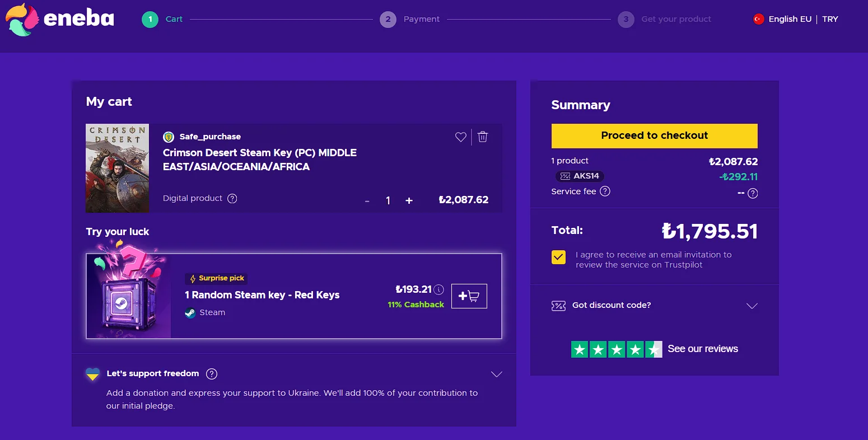Click the AKS14 discount code badge
Viewport: 868px width, 440px height.
(x=580, y=176)
